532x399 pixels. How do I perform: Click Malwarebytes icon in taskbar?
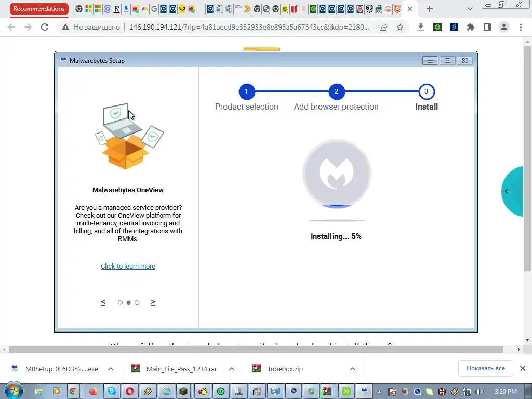pyautogui.click(x=364, y=392)
